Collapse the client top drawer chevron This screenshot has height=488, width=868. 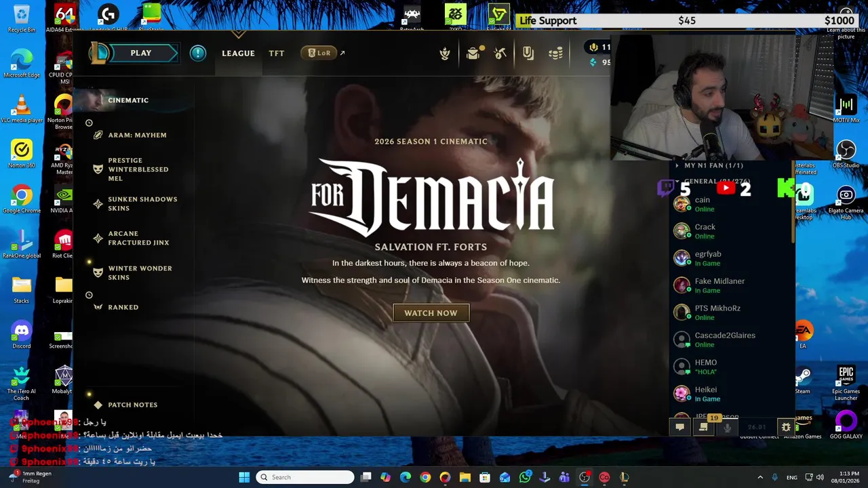(x=238, y=34)
